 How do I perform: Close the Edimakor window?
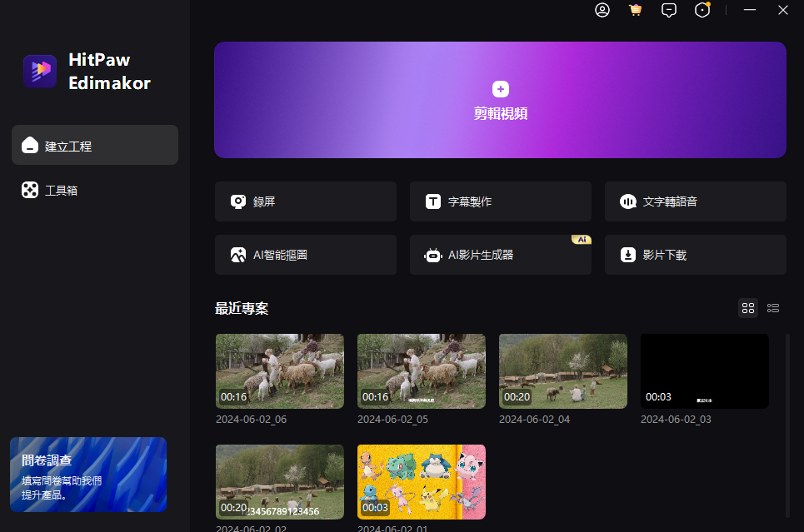[x=783, y=10]
